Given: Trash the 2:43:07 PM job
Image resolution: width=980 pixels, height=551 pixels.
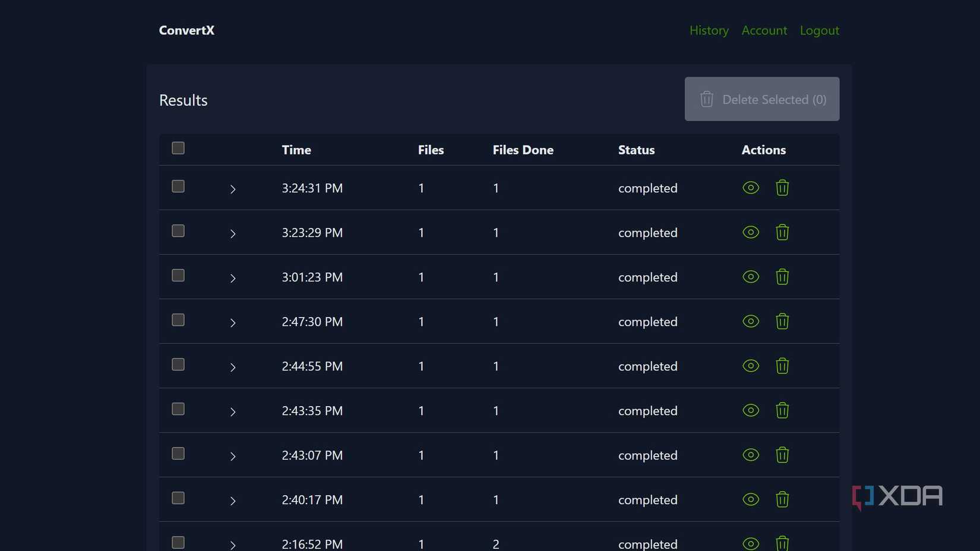Looking at the screenshot, I should (x=782, y=455).
